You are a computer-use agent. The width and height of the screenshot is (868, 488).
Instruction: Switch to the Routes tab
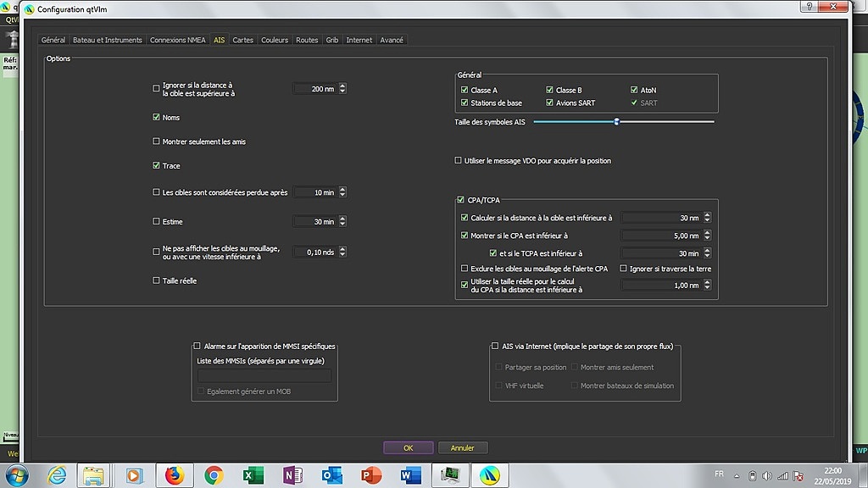click(x=307, y=40)
